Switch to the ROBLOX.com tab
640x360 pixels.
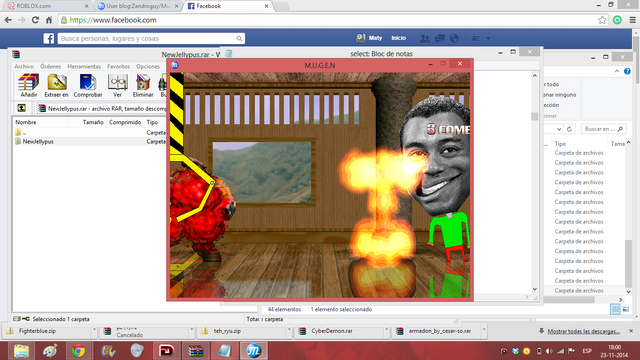(48, 6)
